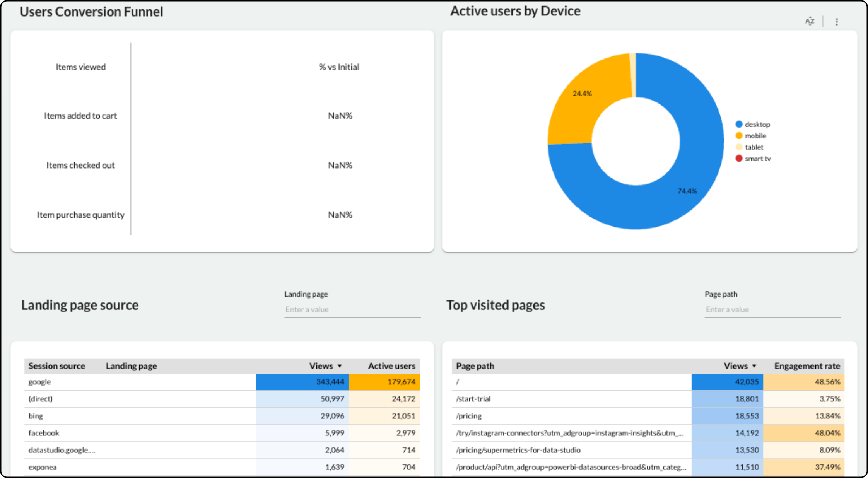The height and width of the screenshot is (478, 868).
Task: Click the blue 74.4% desktop donut segment
Action: click(x=687, y=191)
